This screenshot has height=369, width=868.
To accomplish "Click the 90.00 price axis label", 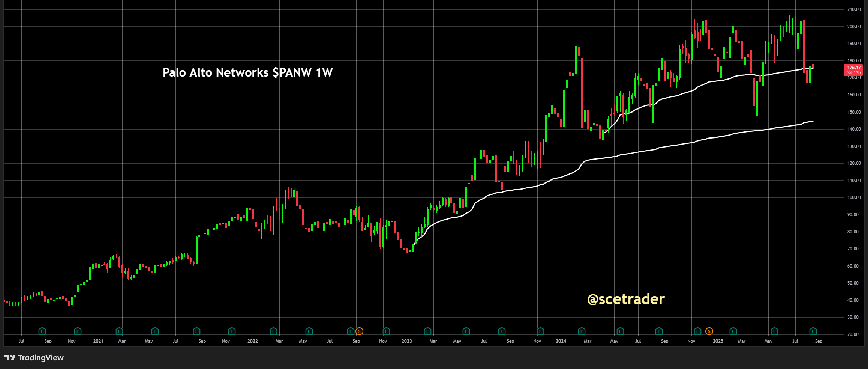I will tap(853, 215).
